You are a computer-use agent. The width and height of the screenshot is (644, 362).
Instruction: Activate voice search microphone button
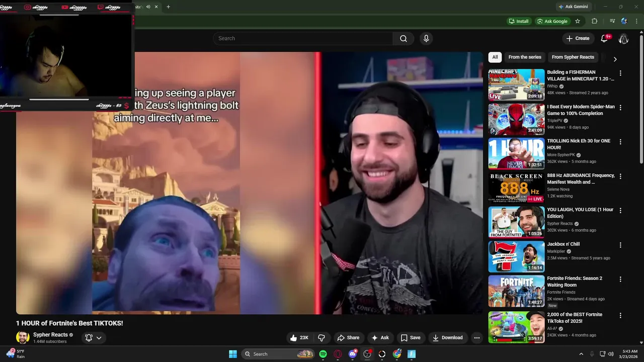pyautogui.click(x=426, y=38)
